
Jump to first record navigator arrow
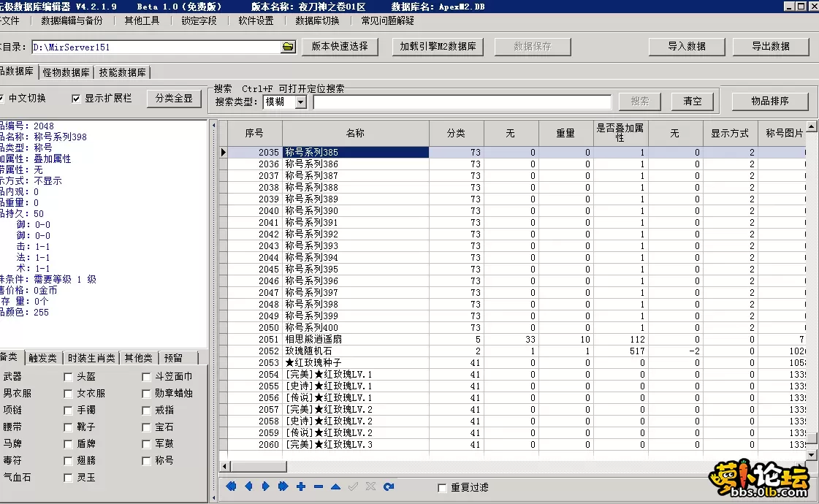click(231, 486)
